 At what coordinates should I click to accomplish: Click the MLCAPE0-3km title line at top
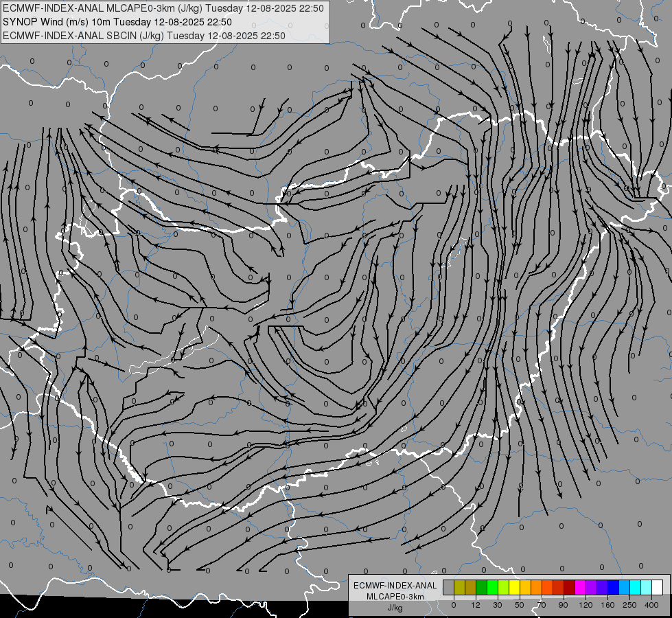point(163,8)
